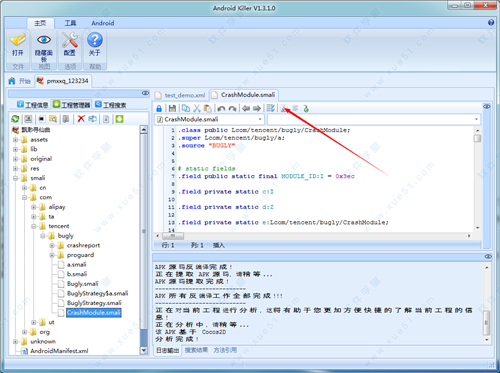The image size is (500, 373).
Task: Open the empty method dropdown beside the file selector
Action: (x=476, y=119)
